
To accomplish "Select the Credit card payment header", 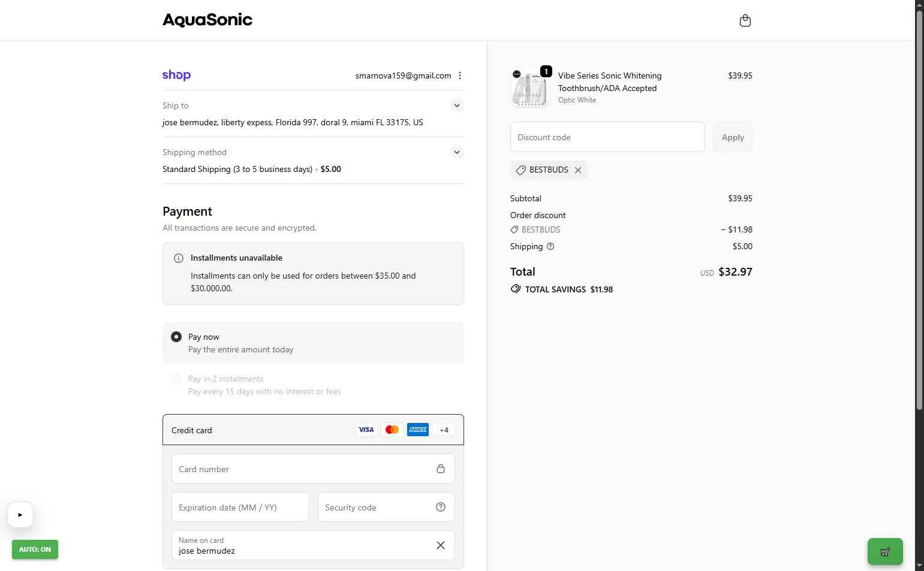I will [313, 430].
